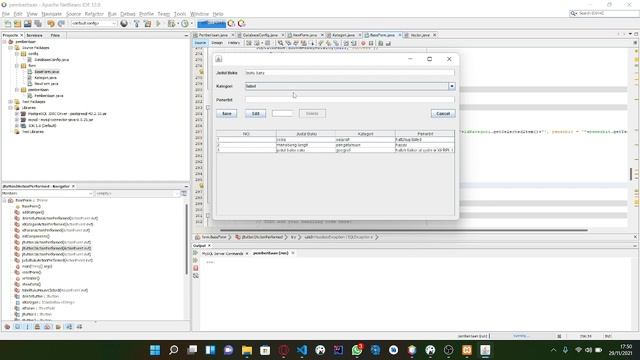This screenshot has height=360, width=640.
Task: Open Visual Studio Code from the taskbar
Action: 302,350
